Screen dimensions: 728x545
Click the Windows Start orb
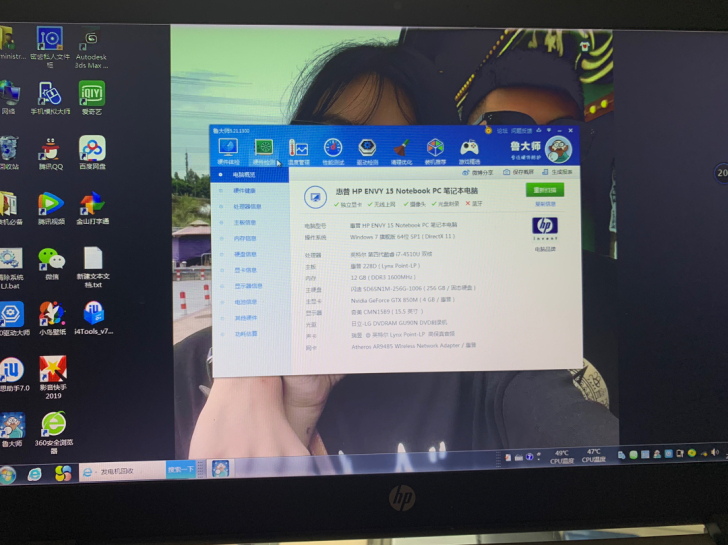[x=8, y=474]
